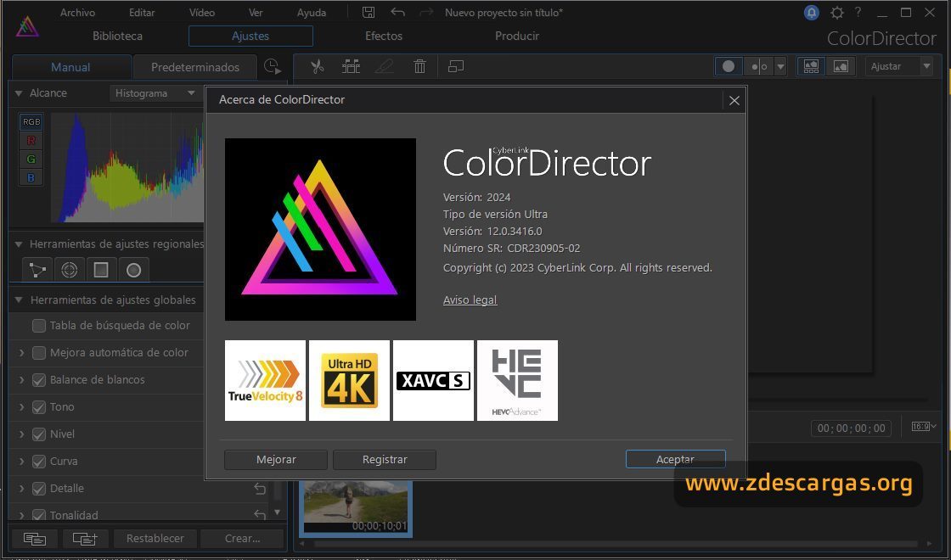
Task: Open the 16:9 aspect ratio dropdown
Action: point(924,427)
